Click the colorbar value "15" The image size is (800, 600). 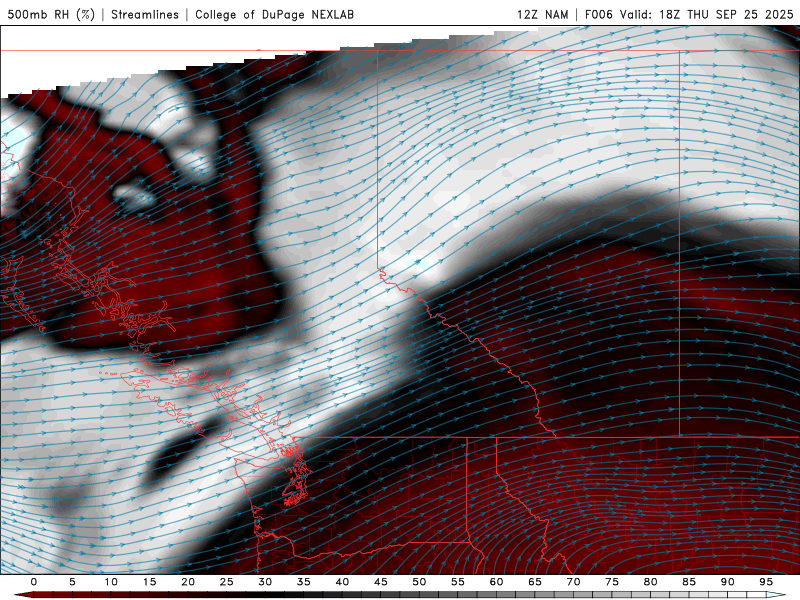tap(149, 582)
